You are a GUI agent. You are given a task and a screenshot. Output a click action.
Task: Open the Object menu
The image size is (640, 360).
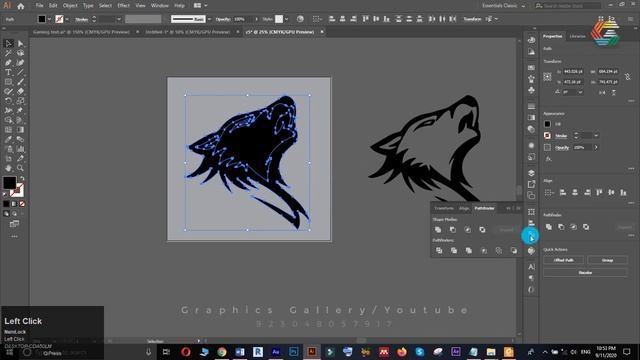pos(70,6)
